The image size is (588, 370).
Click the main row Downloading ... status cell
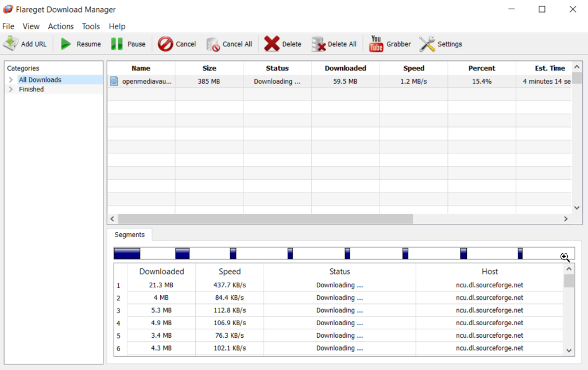click(x=277, y=82)
